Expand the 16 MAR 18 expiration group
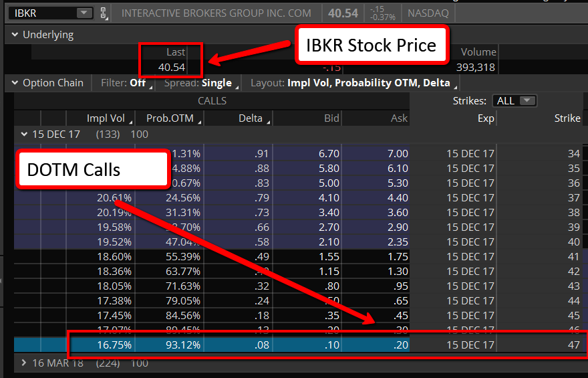Screen dimensions: 588x378 click(24, 363)
